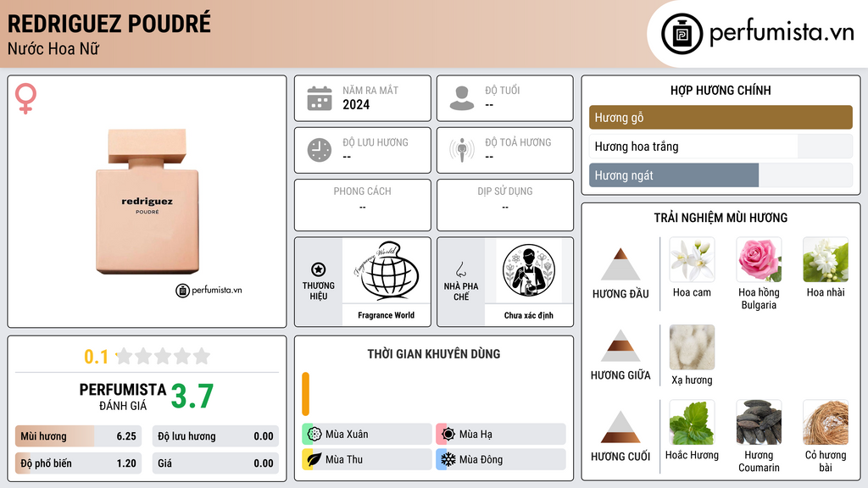Click the Xạ hương musk image
Viewport: 868px width, 488px height.
pyautogui.click(x=692, y=347)
